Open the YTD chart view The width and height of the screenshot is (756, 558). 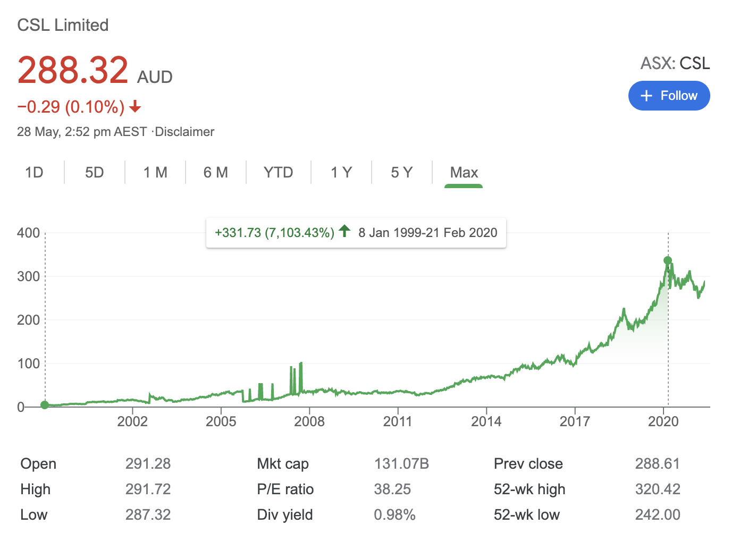point(278,173)
